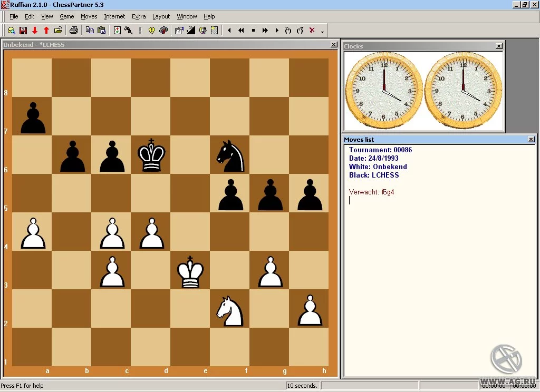Open the Extra menu

(139, 16)
